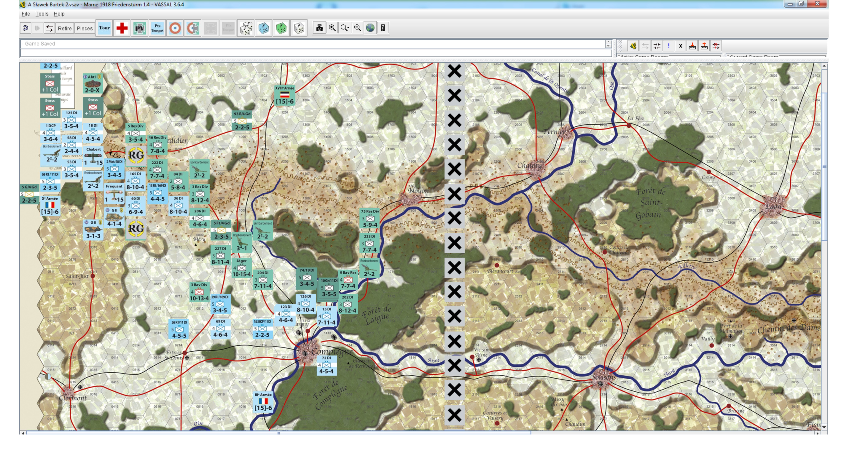The width and height of the screenshot is (868, 473).
Task: Click the step forward through logfile button
Action: [x=37, y=28]
